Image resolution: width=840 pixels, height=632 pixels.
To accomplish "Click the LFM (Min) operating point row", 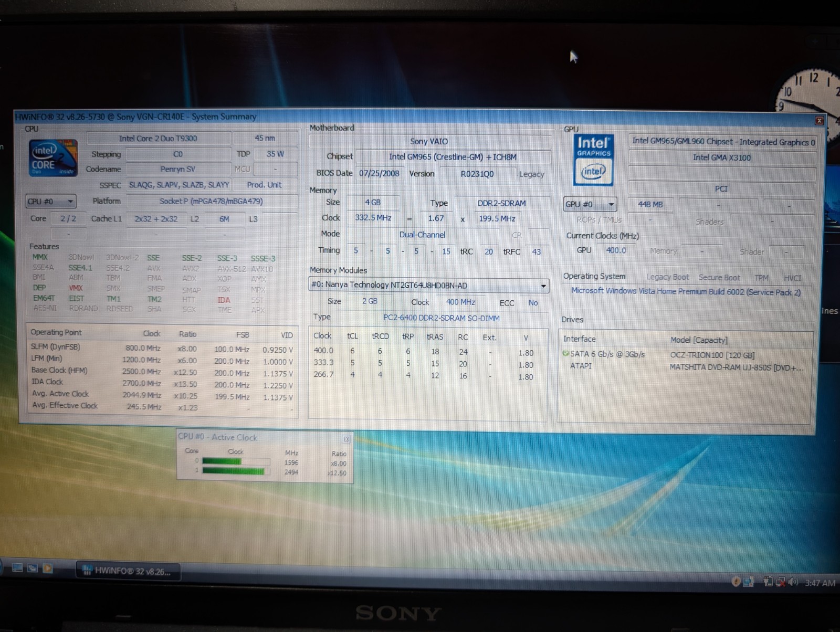I will (162, 360).
